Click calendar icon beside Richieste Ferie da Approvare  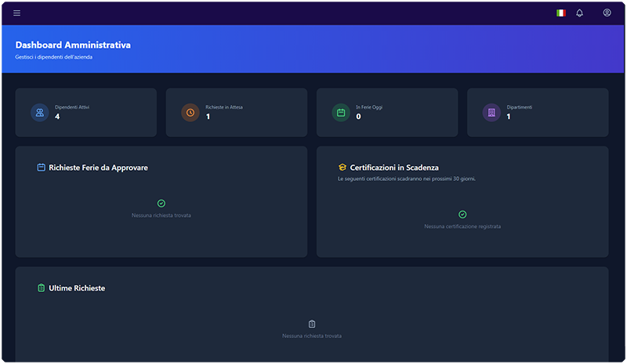click(x=42, y=168)
